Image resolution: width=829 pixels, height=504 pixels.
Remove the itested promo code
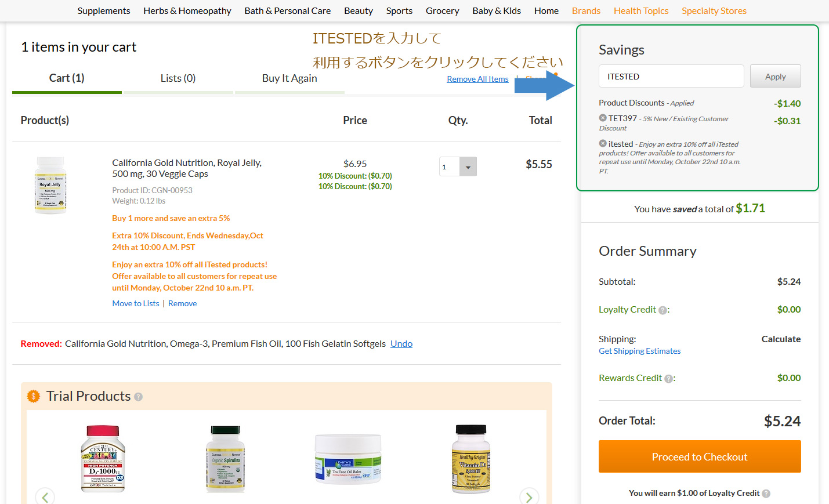[603, 143]
